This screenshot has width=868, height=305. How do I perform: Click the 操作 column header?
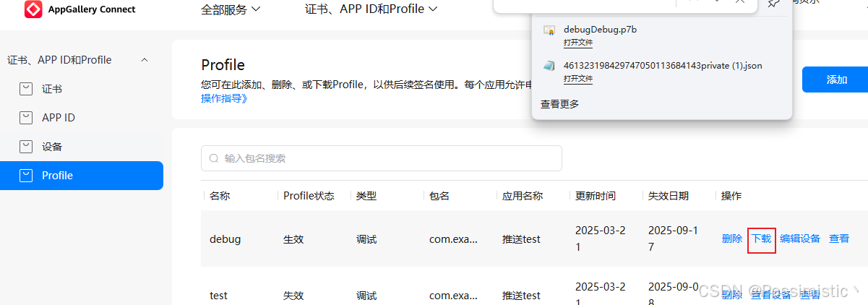[731, 196]
